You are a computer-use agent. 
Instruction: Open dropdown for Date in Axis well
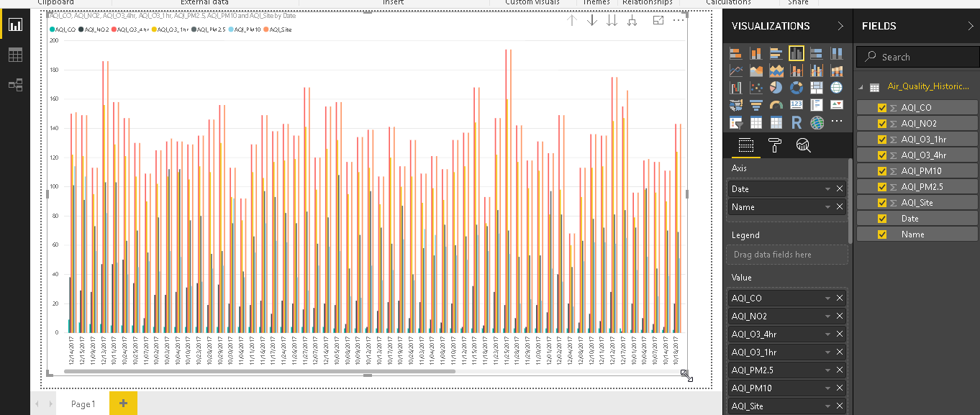click(x=828, y=189)
